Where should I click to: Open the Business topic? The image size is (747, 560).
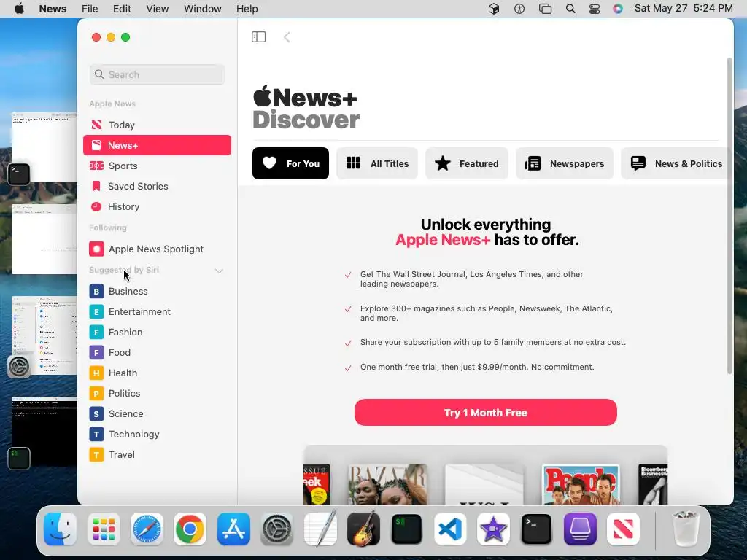158,291
